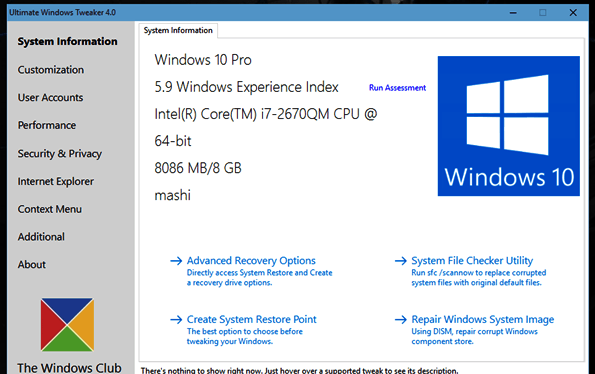
Task: Click the arrow icon beside Advanced Recovery Options
Action: [x=176, y=261]
